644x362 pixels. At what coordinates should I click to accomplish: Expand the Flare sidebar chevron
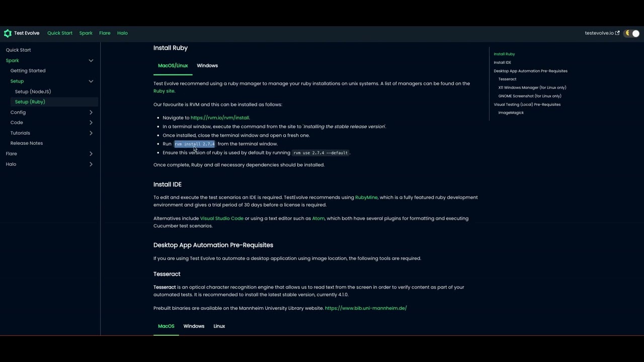91,153
